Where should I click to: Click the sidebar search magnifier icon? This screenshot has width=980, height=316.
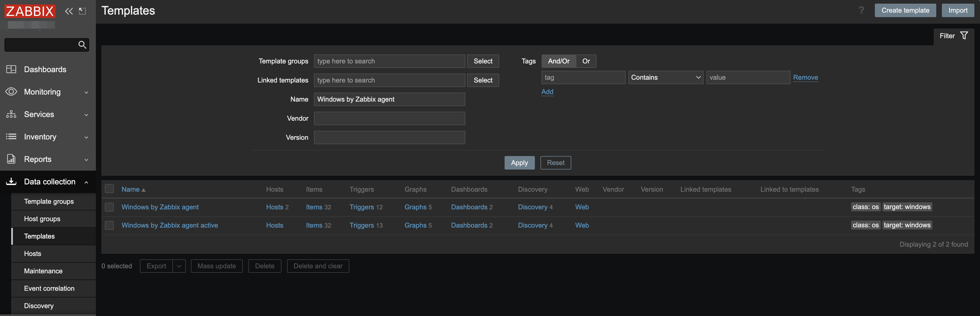tap(82, 45)
